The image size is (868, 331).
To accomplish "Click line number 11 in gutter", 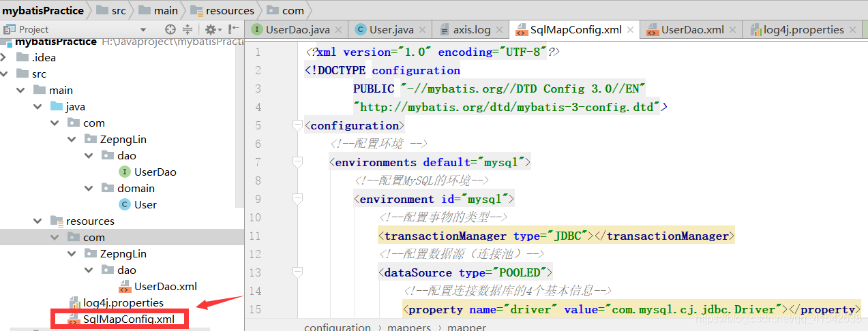I will tap(254, 236).
